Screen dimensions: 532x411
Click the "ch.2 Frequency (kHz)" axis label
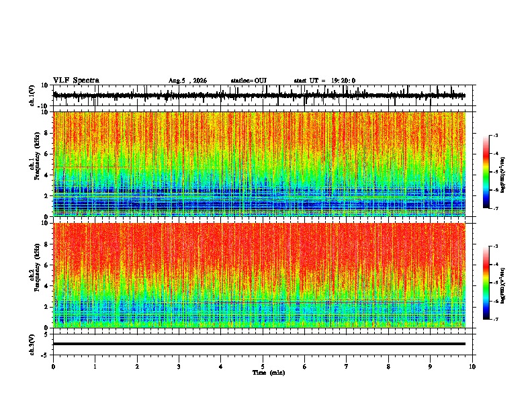coord(34,267)
